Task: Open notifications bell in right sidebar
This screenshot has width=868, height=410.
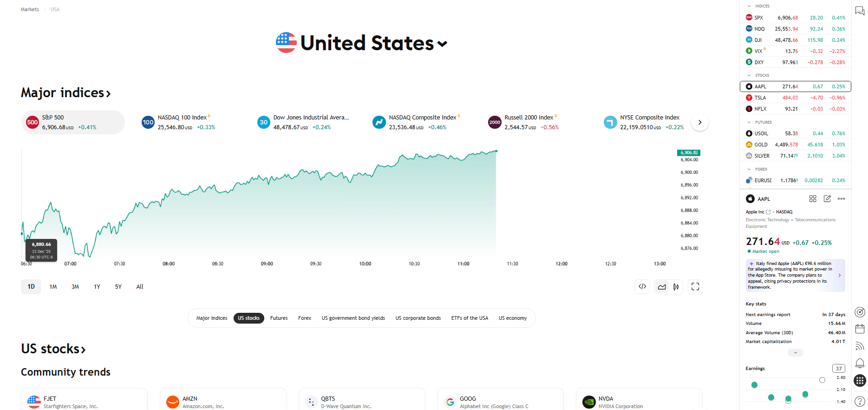Action: point(860,363)
